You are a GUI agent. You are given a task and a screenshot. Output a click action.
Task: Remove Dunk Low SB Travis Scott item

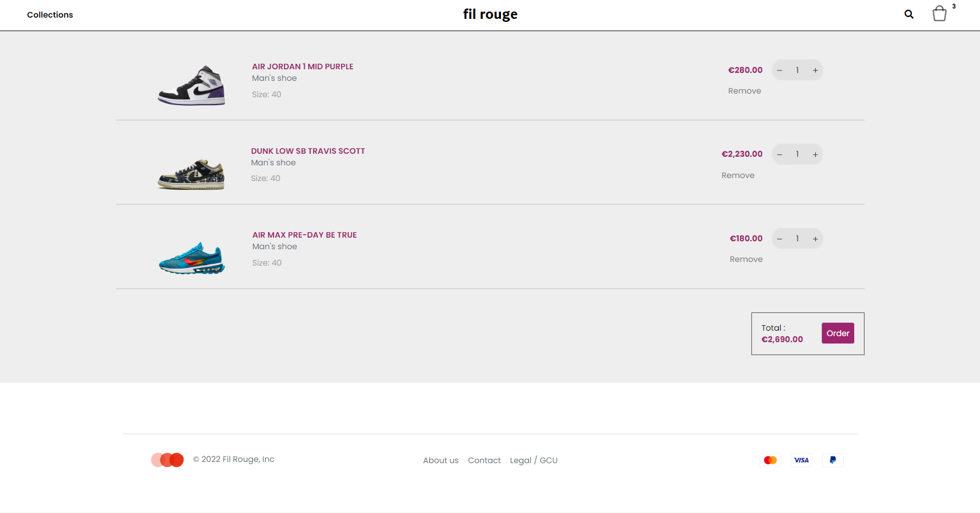737,176
